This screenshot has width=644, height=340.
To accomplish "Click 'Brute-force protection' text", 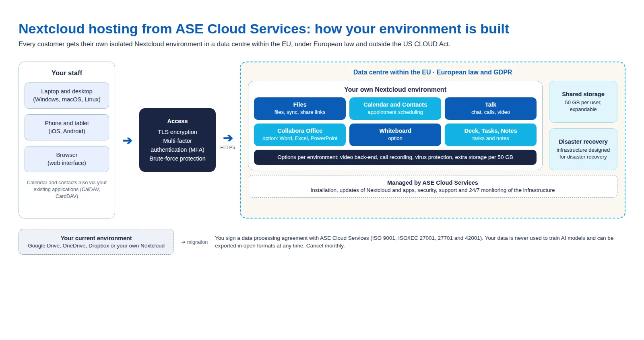I will 178,159.
